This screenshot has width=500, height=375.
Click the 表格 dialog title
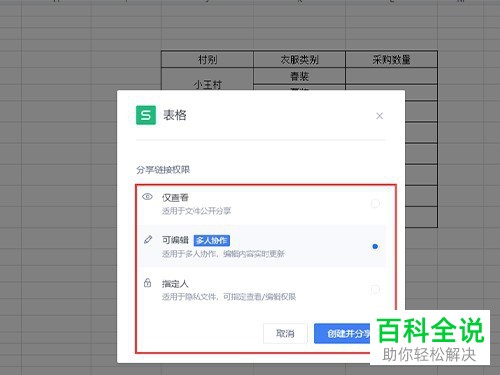(175, 115)
